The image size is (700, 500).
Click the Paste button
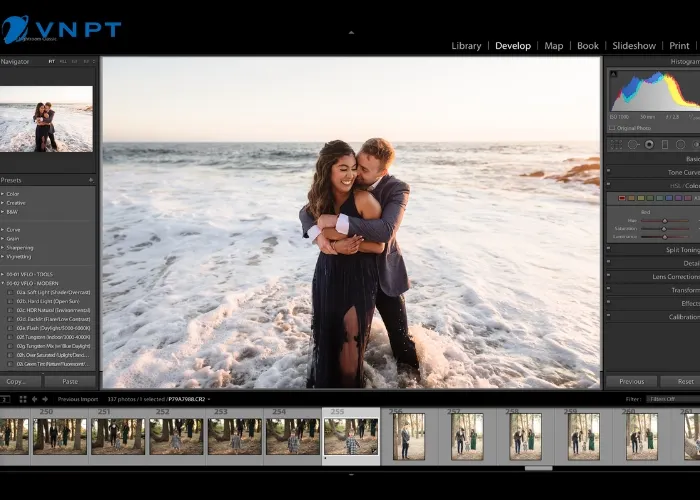click(70, 382)
